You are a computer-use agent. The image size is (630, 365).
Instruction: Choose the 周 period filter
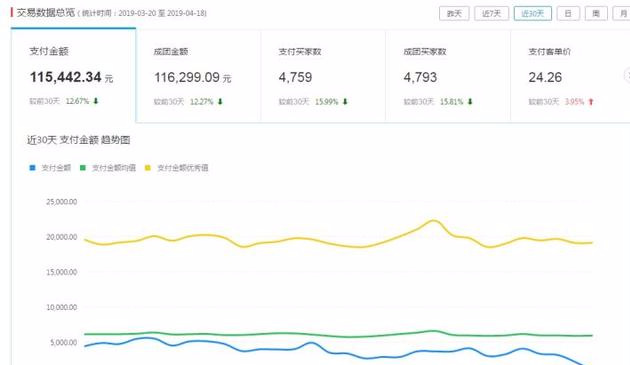tap(596, 14)
